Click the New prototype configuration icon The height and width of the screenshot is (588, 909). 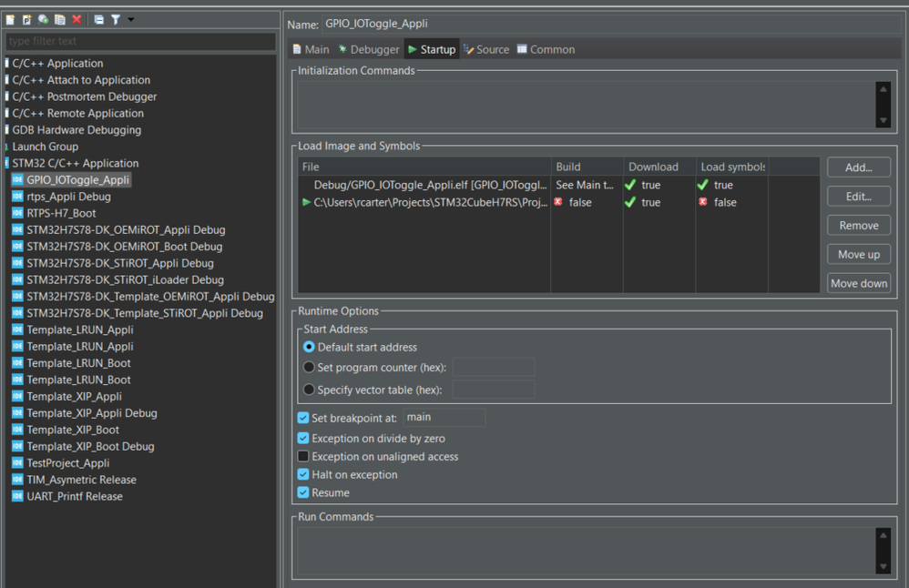27,19
